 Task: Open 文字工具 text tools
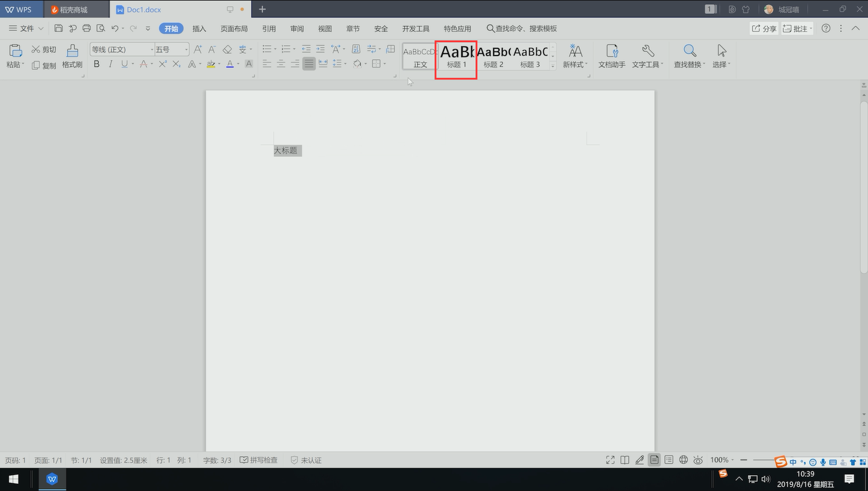click(647, 56)
